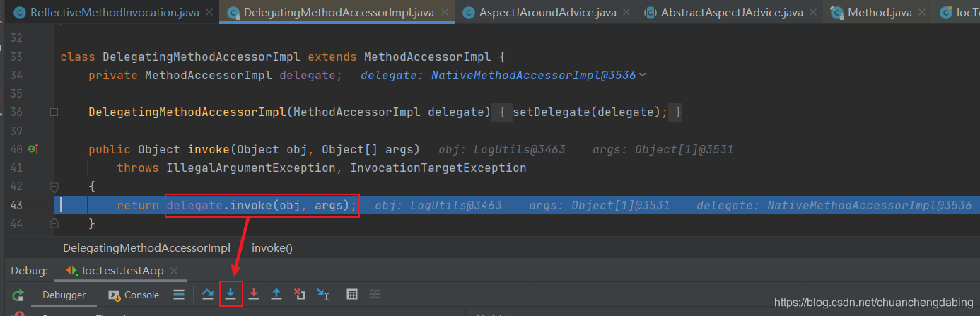
Task: Click line number 33 in the gutter
Action: 16,57
